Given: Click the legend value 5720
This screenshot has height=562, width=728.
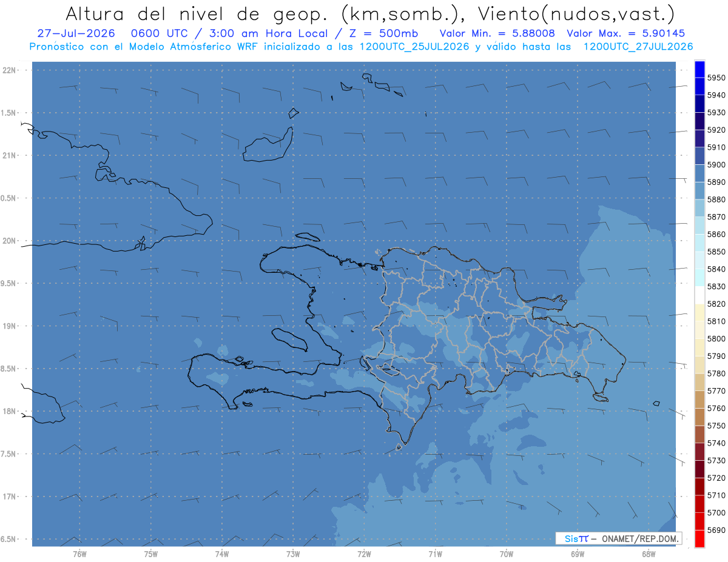Looking at the screenshot, I should (716, 478).
